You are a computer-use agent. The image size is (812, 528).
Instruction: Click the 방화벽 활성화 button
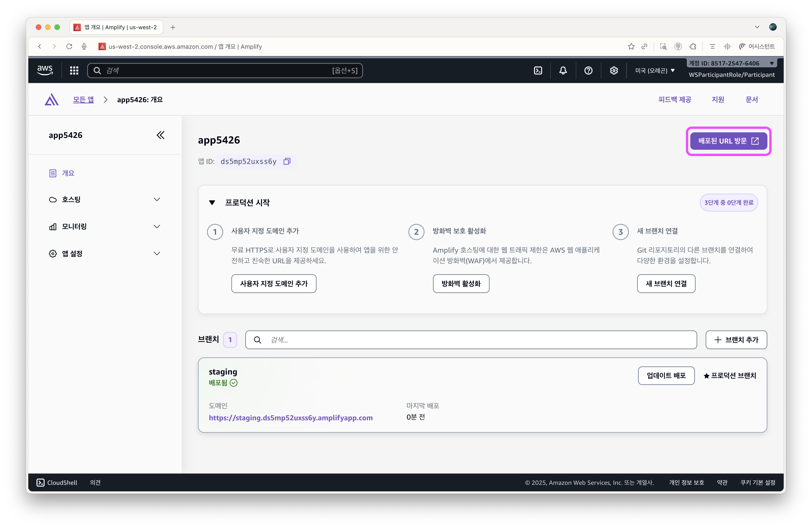(x=461, y=284)
